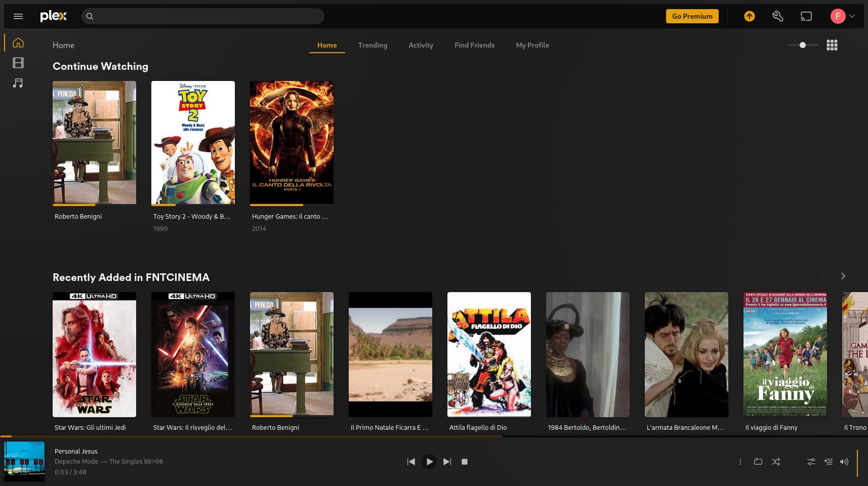
Task: Toggle shuffle playback
Action: pos(775,462)
